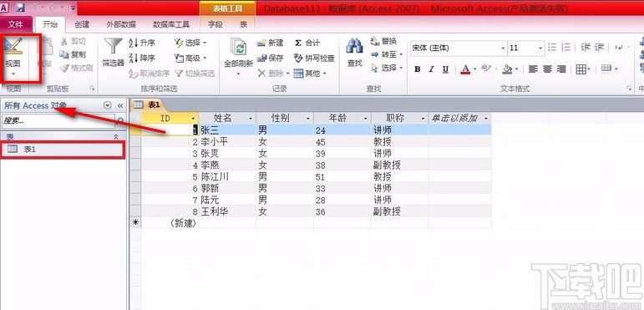This screenshot has width=644, height=310.
Task: Expand the 全部刷新 dropdown arrow
Action: point(238,74)
